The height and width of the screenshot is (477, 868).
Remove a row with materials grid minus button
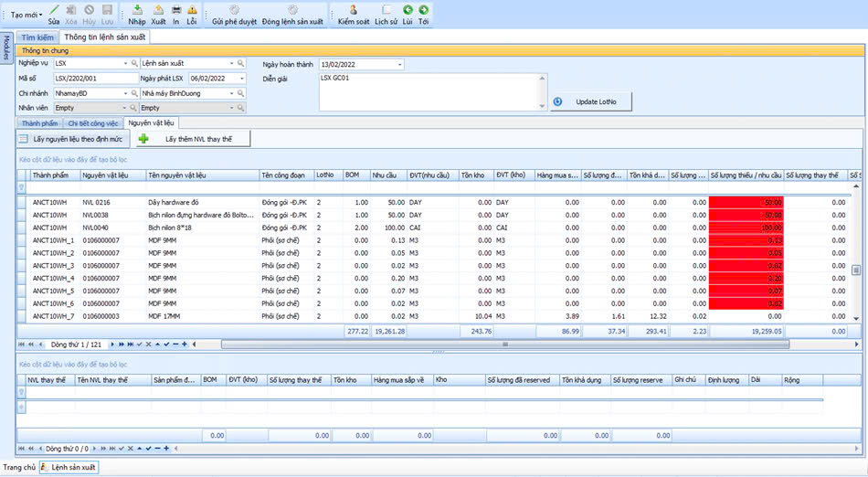click(x=175, y=344)
